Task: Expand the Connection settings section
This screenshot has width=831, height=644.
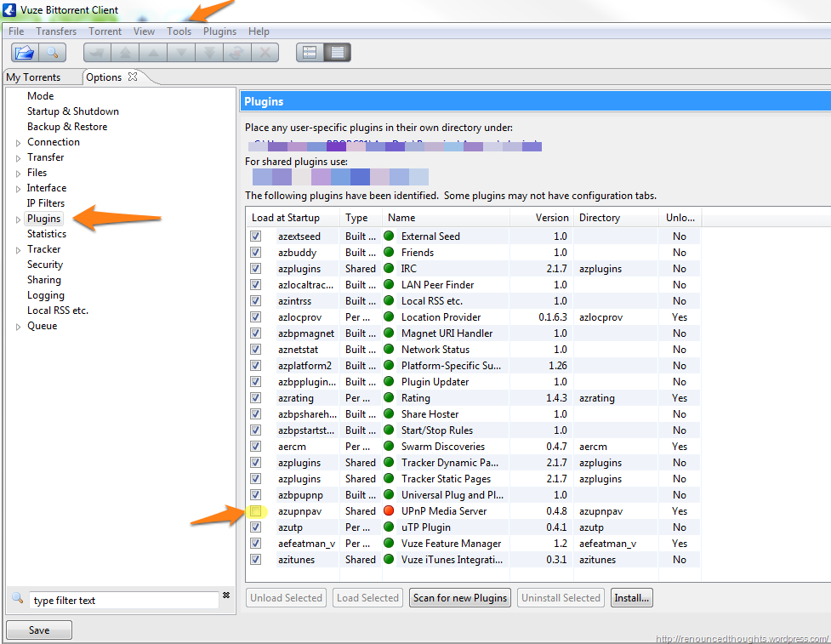Action: coord(17,141)
